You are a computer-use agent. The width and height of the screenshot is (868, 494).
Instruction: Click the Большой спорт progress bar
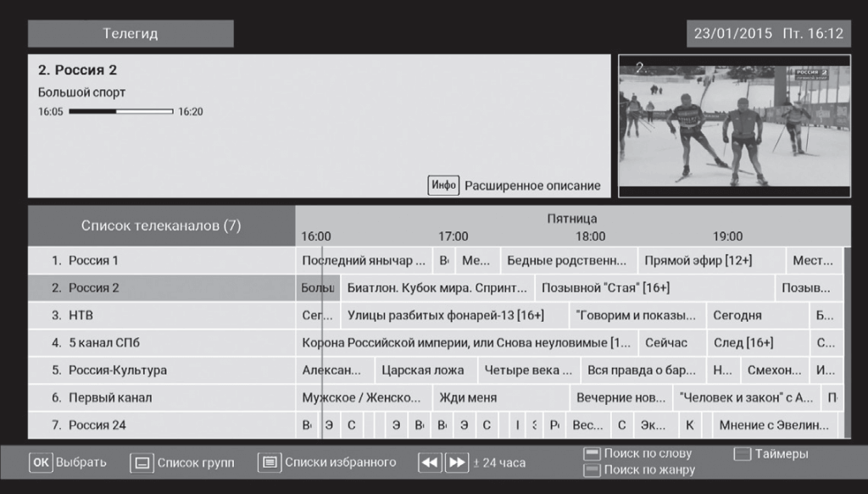[x=120, y=112]
